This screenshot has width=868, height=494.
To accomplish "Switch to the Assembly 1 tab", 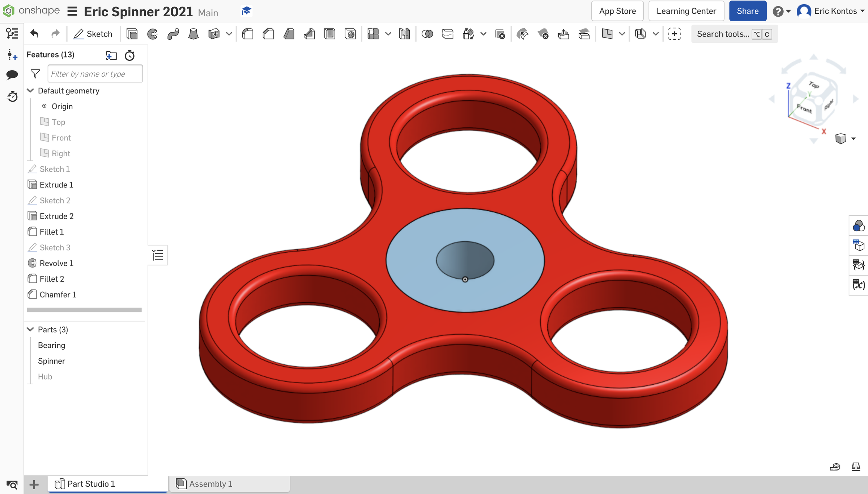I will (211, 484).
